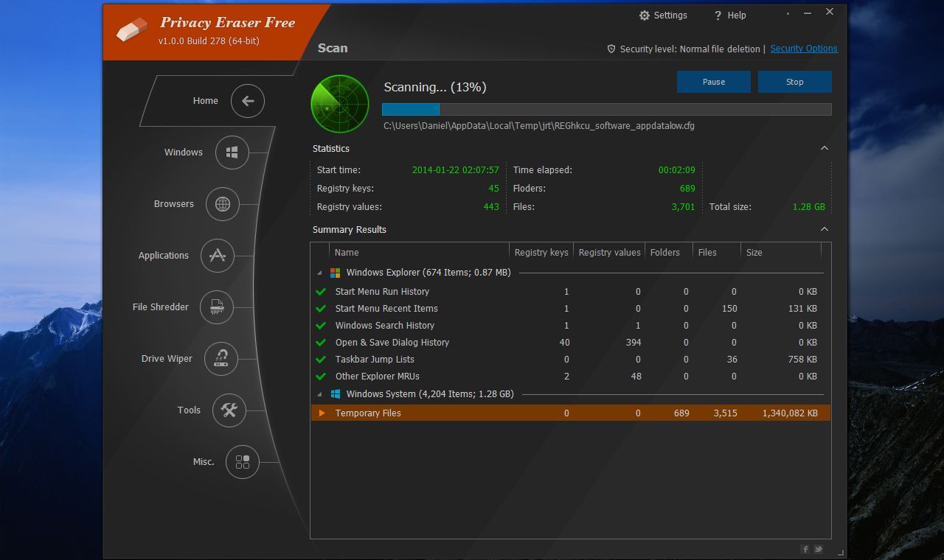Collapse the Windows System tree group
Image resolution: width=944 pixels, height=560 pixels.
pyautogui.click(x=320, y=395)
